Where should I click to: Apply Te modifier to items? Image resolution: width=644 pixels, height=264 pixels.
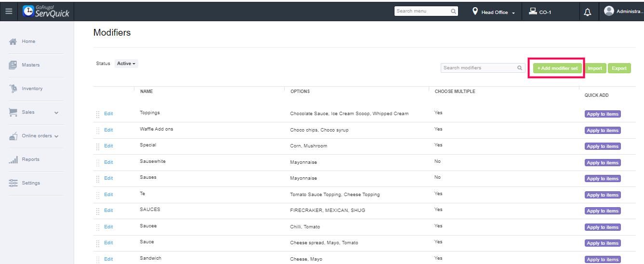click(x=603, y=195)
